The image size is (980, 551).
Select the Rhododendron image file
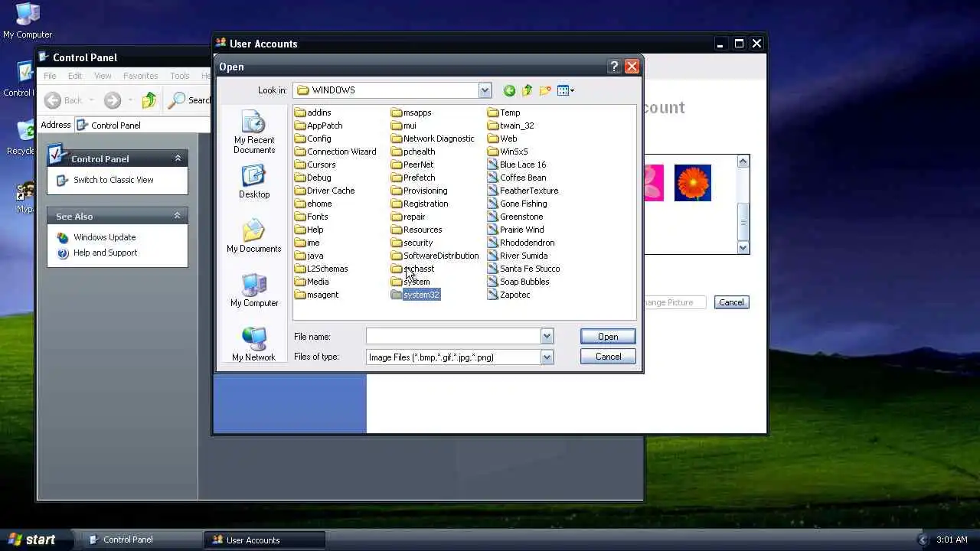pos(521,243)
